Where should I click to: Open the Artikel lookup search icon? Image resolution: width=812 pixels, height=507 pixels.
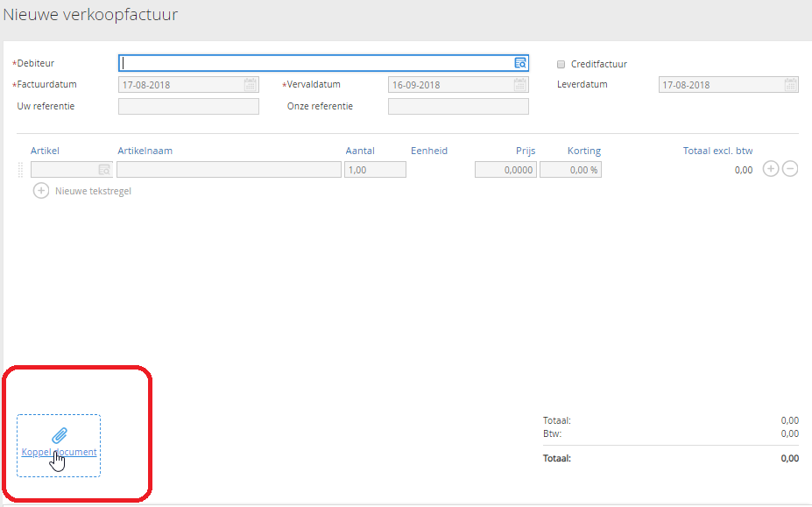104,169
